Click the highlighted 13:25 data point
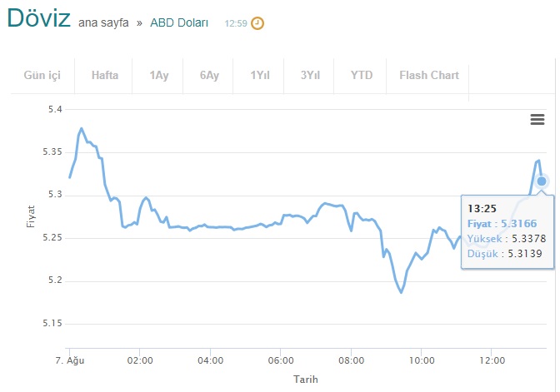Image resolution: width=560 pixels, height=392 pixels. [x=542, y=181]
